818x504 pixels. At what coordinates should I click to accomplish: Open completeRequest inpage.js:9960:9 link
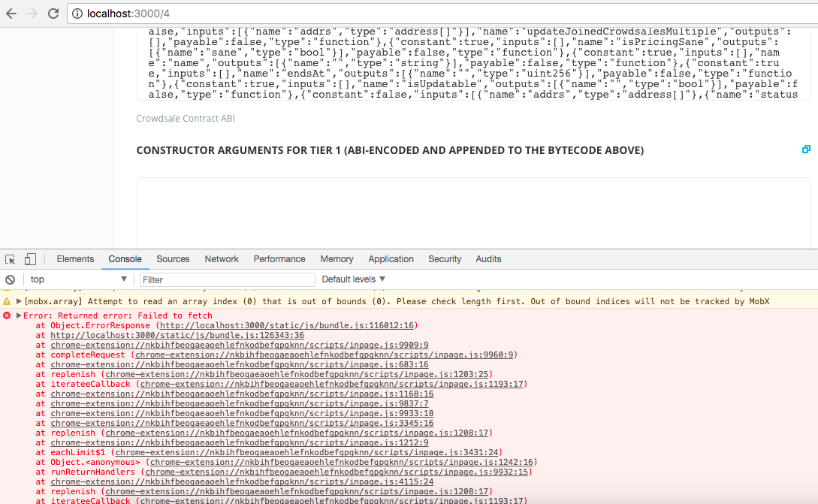click(324, 355)
